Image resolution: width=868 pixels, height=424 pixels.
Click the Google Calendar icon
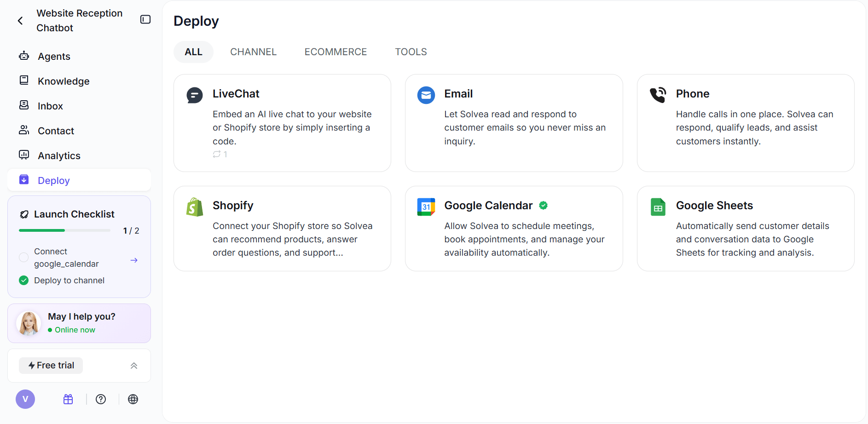click(x=426, y=207)
